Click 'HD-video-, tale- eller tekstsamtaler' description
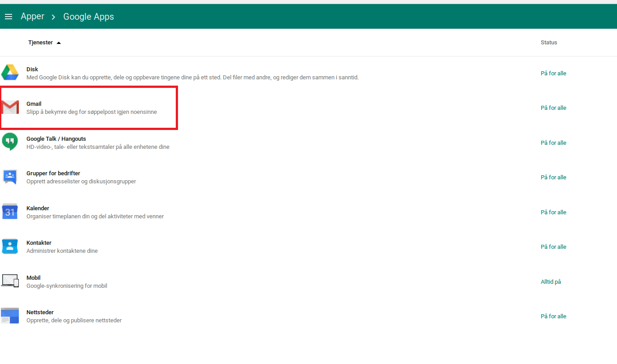The width and height of the screenshot is (617, 364). coord(98,147)
